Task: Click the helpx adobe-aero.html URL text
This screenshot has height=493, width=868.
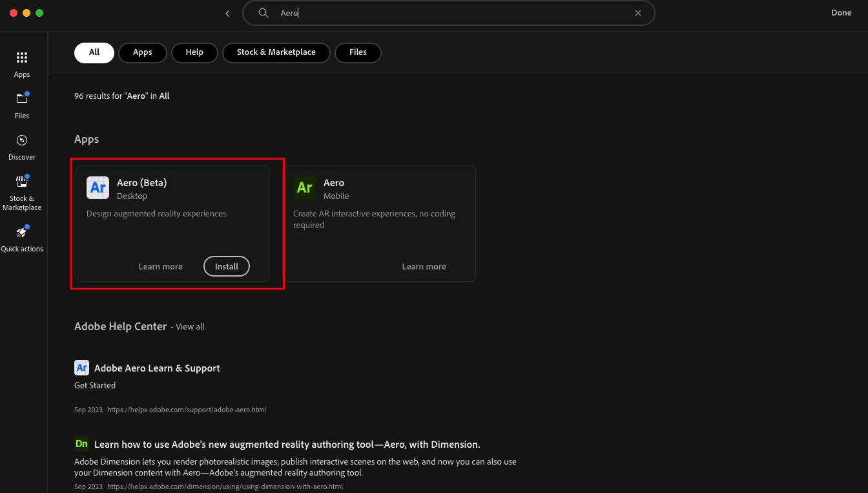Action: 187,410
